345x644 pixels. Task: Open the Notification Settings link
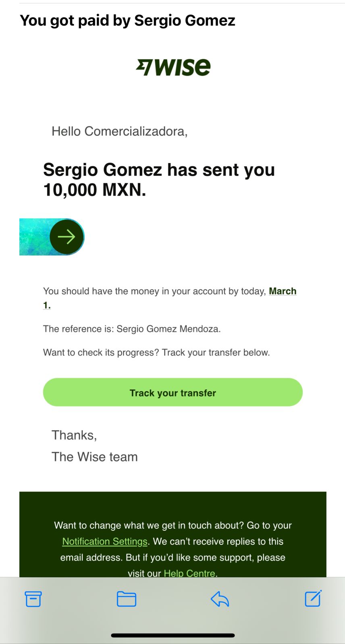(105, 541)
